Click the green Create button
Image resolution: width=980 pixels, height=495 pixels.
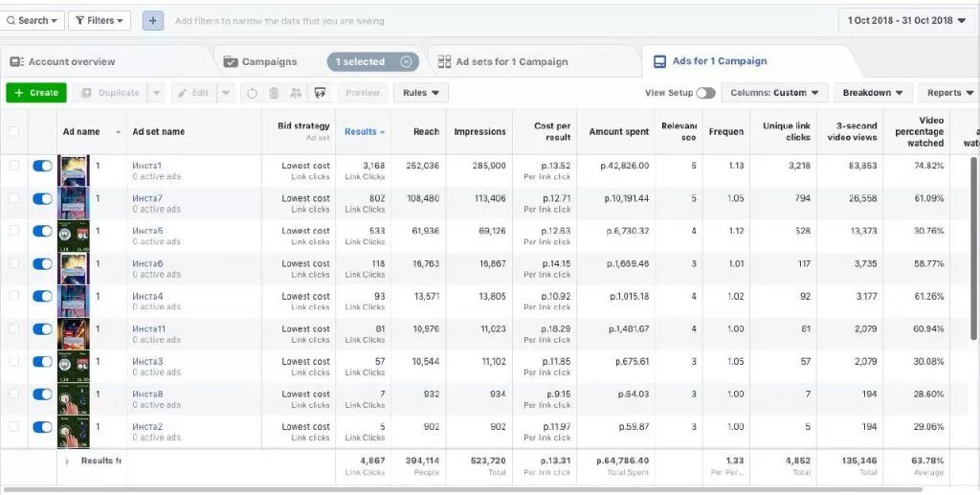click(36, 93)
